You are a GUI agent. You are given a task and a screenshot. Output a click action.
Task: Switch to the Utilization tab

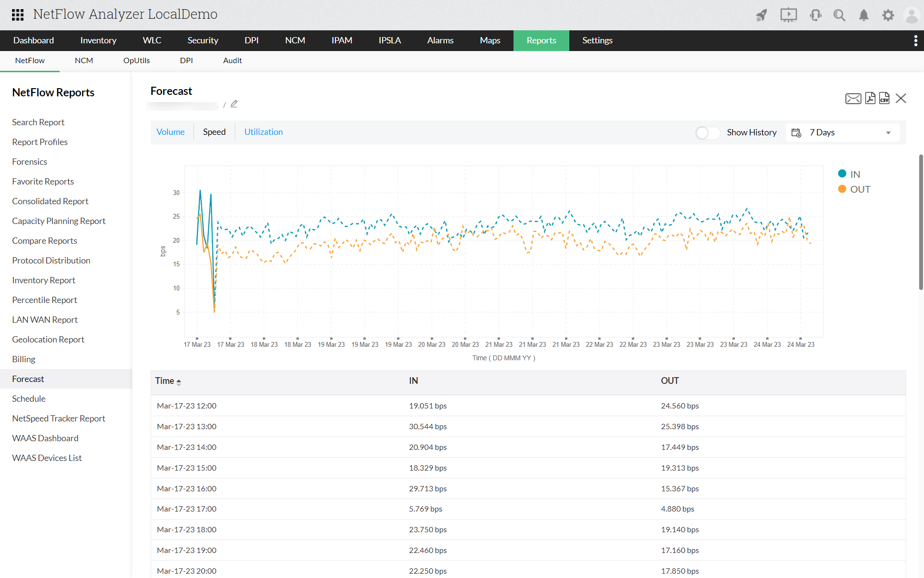click(263, 132)
